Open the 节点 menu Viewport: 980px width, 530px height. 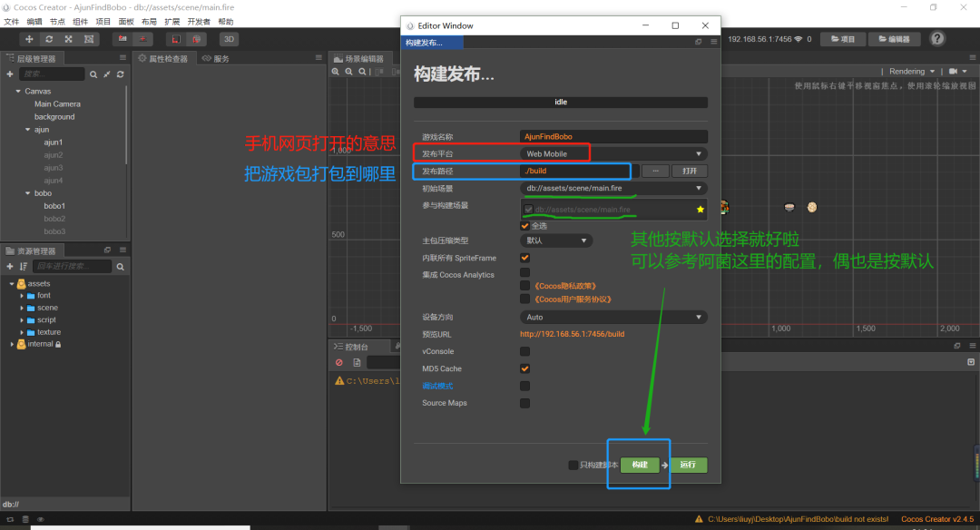[x=57, y=21]
